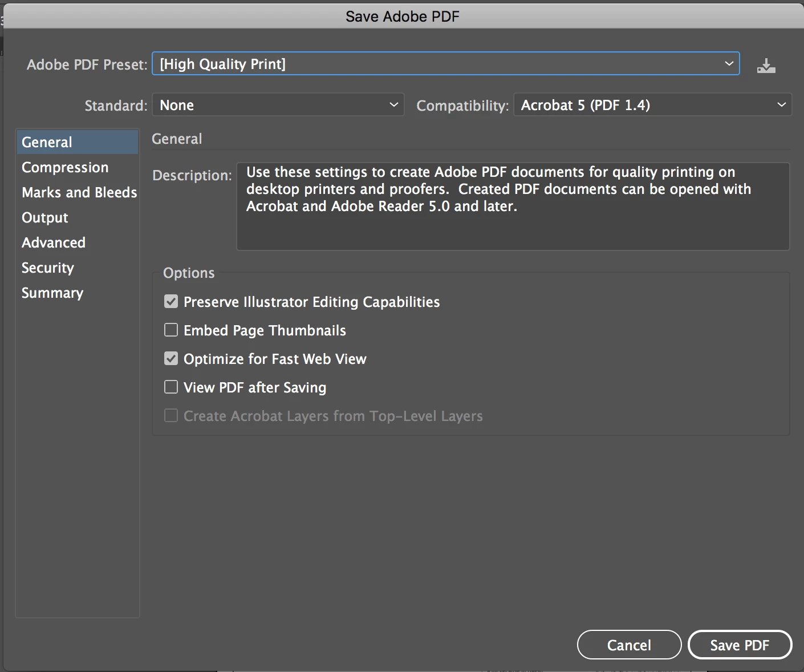The image size is (804, 672).
Task: Click Create Acrobat Layers from Top-Level Layers checkbox
Action: [x=171, y=415]
